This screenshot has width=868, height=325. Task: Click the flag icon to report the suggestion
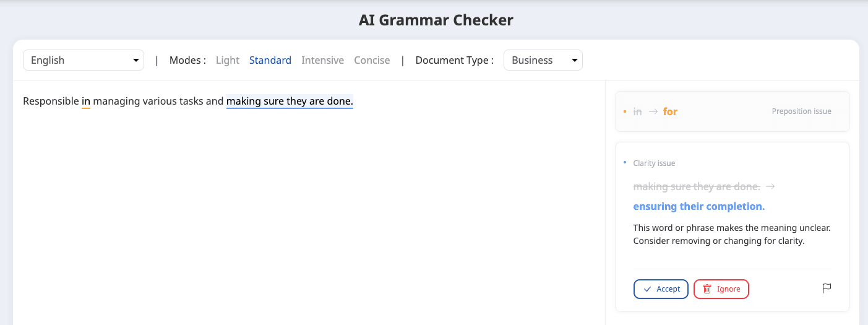point(826,288)
